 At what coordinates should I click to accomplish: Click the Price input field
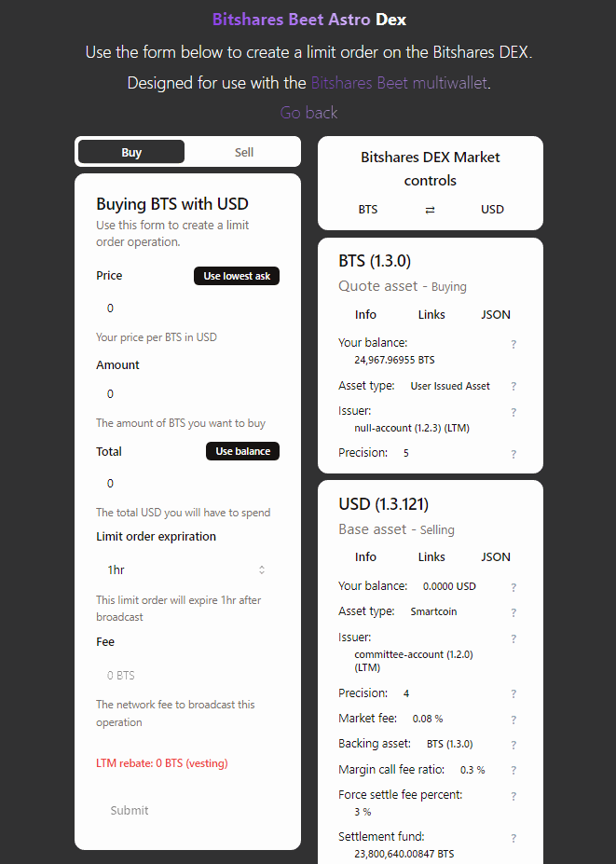(x=186, y=308)
